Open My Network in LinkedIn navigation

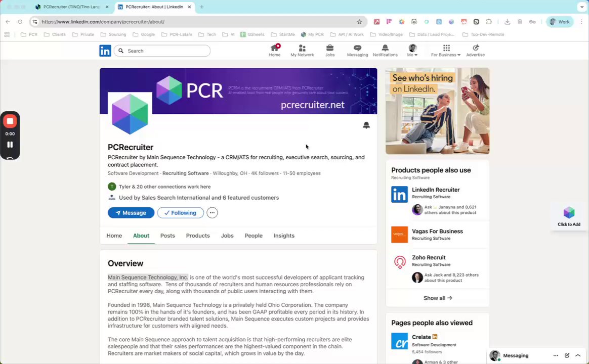302,50
